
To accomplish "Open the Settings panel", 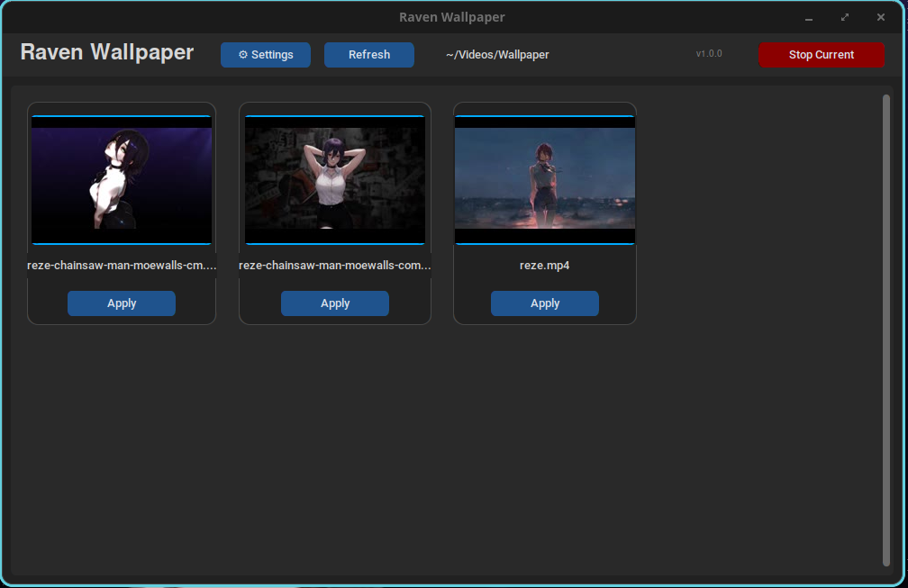I will [265, 55].
